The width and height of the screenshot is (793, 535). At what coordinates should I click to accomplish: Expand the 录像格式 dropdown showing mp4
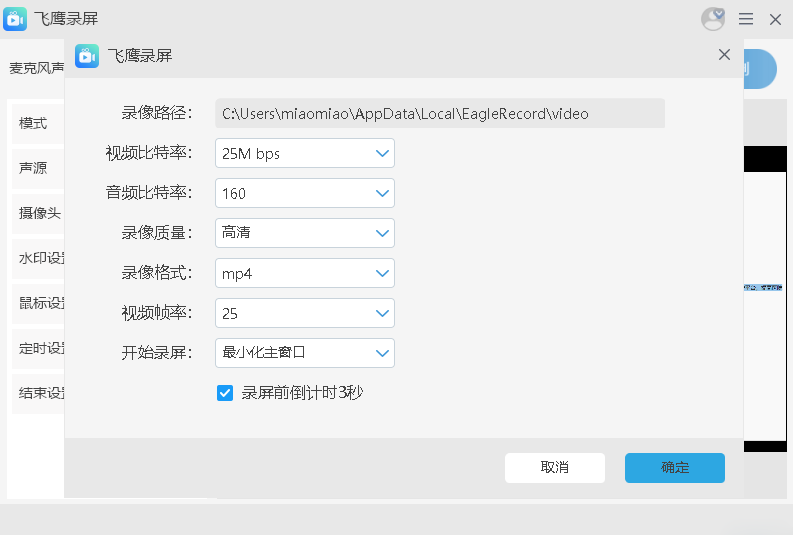305,273
